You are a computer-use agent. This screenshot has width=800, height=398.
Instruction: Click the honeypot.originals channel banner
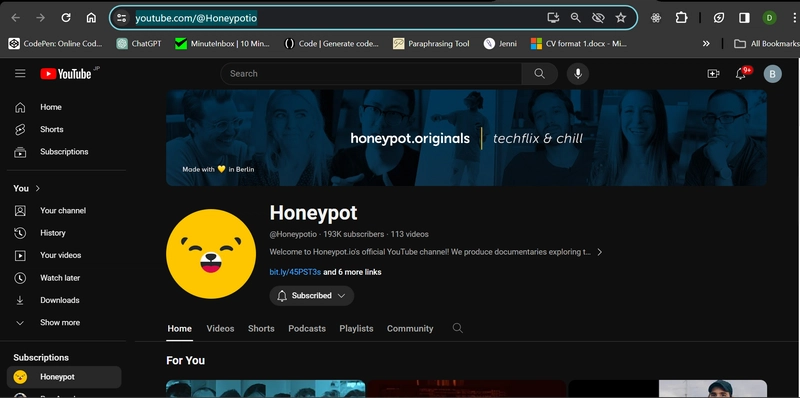pyautogui.click(x=466, y=138)
